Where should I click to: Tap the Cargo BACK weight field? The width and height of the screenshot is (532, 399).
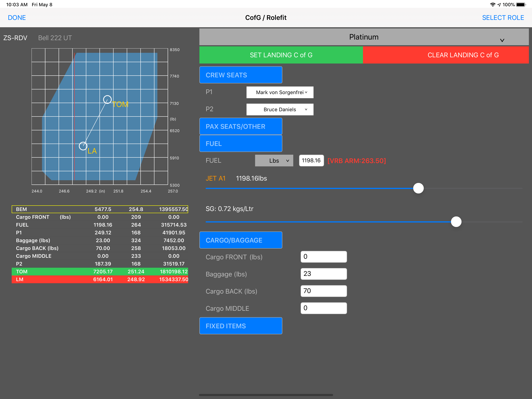click(x=323, y=291)
